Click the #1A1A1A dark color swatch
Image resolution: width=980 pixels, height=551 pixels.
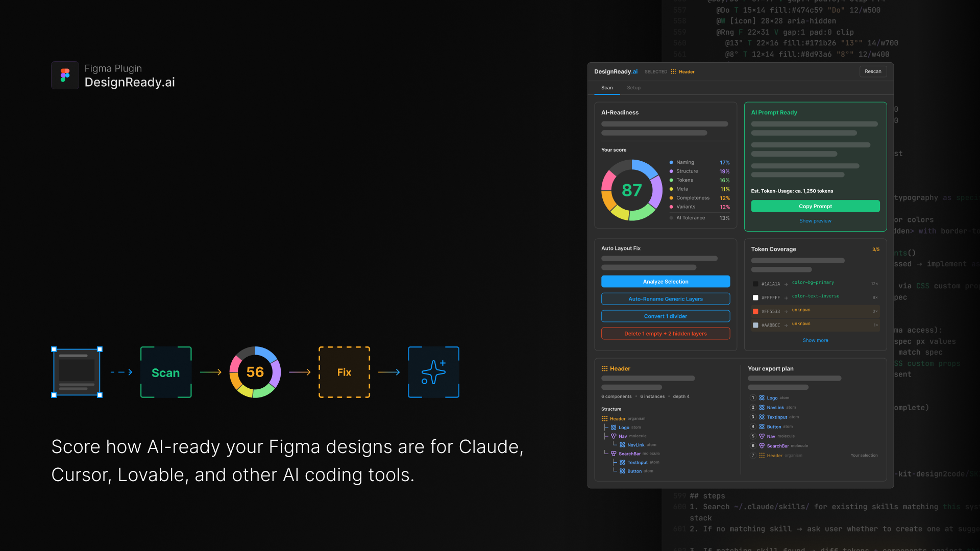(755, 284)
